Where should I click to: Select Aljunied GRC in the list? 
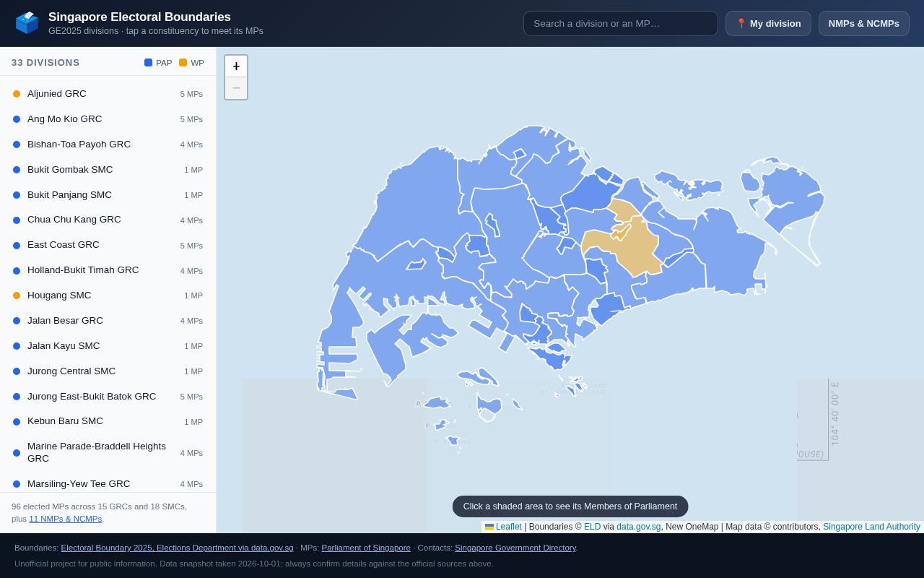(108, 94)
